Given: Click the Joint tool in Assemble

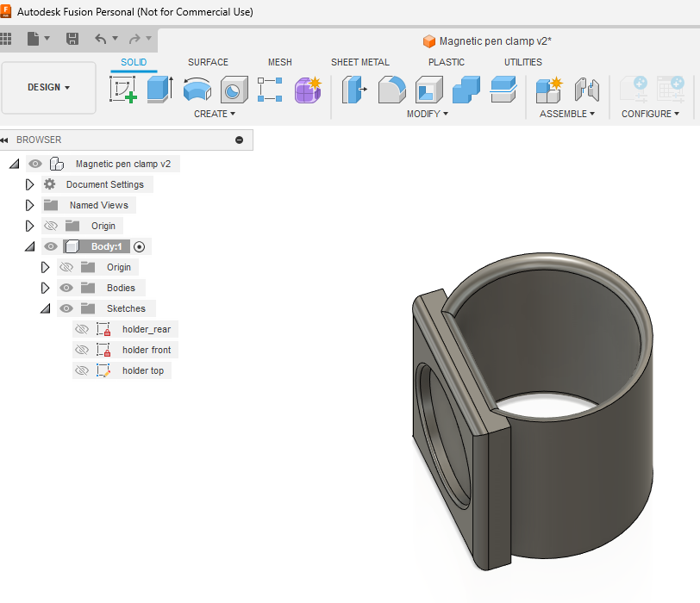Looking at the screenshot, I should (586, 90).
